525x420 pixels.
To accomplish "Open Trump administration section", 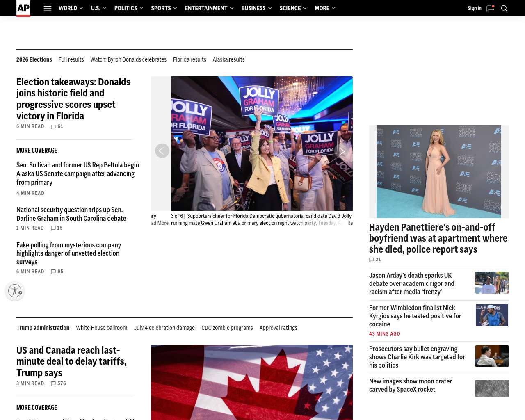I will tap(43, 328).
